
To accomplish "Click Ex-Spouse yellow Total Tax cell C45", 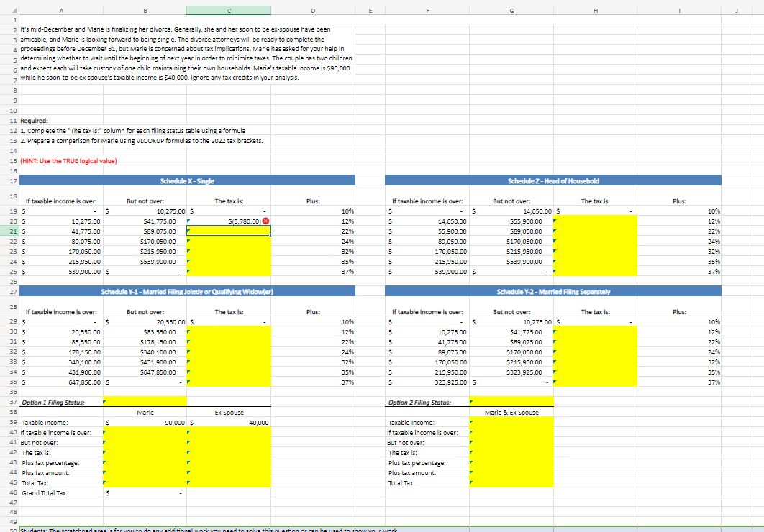I will coord(229,483).
